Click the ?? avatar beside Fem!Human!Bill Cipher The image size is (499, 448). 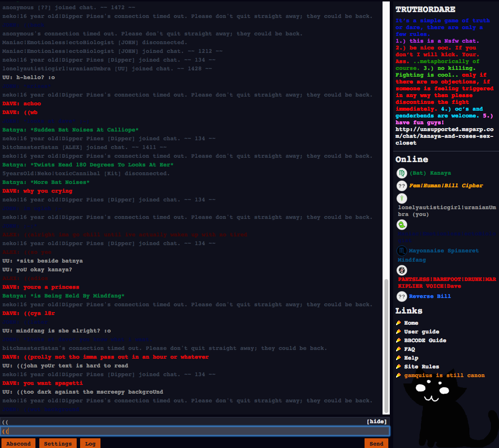tap(401, 186)
